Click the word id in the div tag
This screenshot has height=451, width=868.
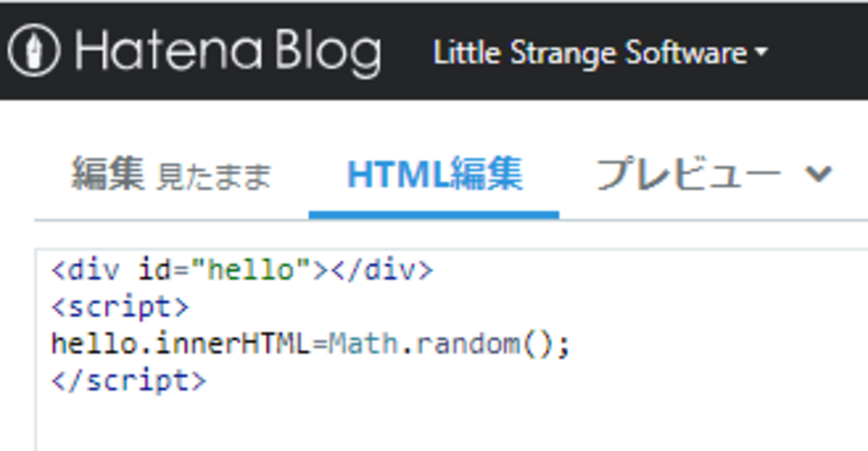click(x=155, y=270)
